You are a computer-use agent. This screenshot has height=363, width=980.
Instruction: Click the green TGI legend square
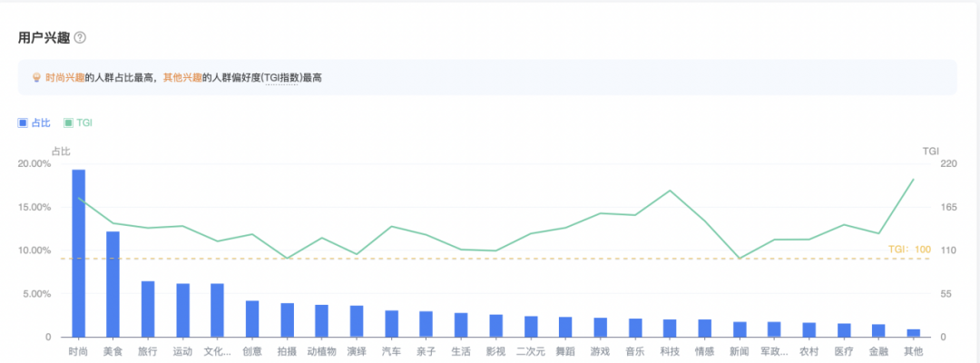68,123
